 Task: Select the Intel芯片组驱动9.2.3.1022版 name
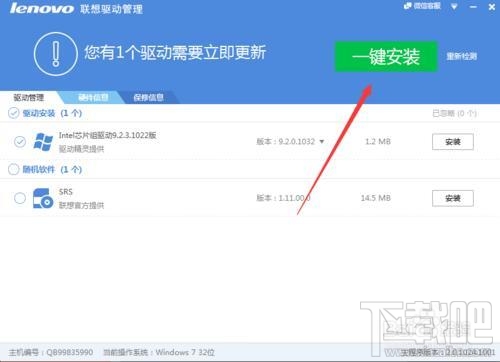point(108,135)
